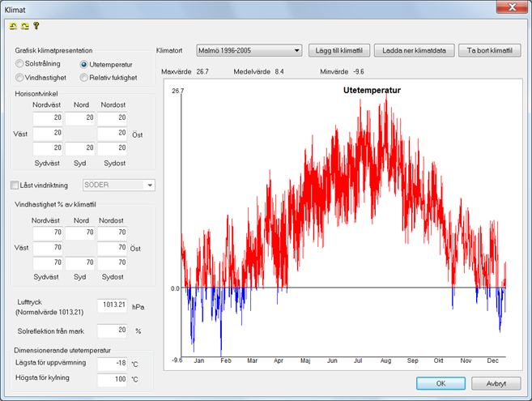Image resolution: width=532 pixels, height=401 pixels.
Task: Click the Lägg till klimatfil button
Action: point(339,50)
